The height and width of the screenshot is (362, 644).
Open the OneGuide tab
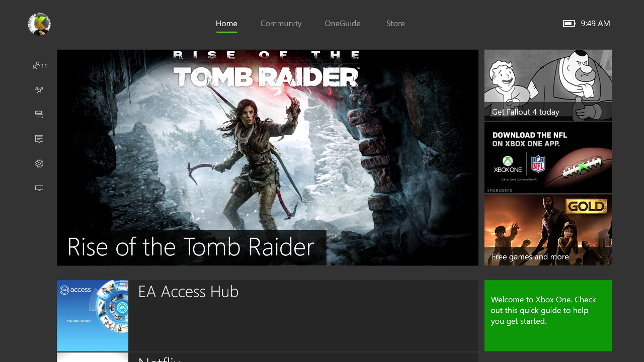click(x=343, y=23)
